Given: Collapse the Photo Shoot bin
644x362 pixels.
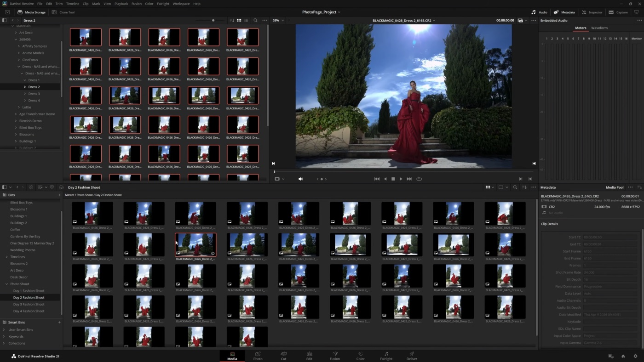Looking at the screenshot, I should click(x=7, y=284).
